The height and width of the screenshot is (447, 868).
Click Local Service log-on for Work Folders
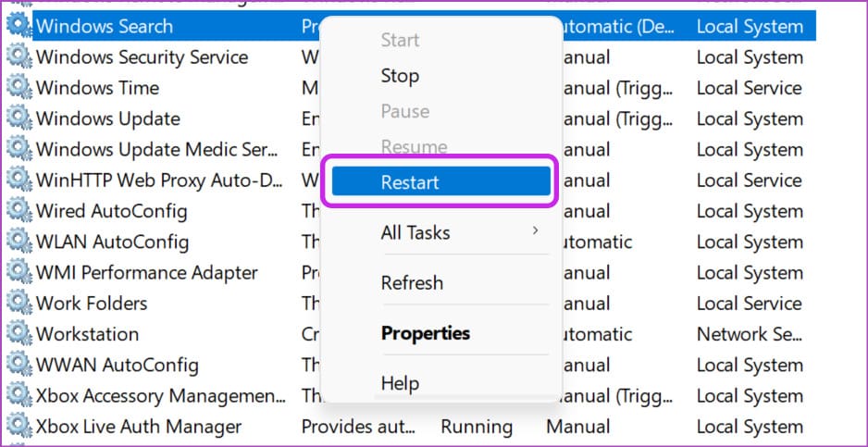pos(749,304)
